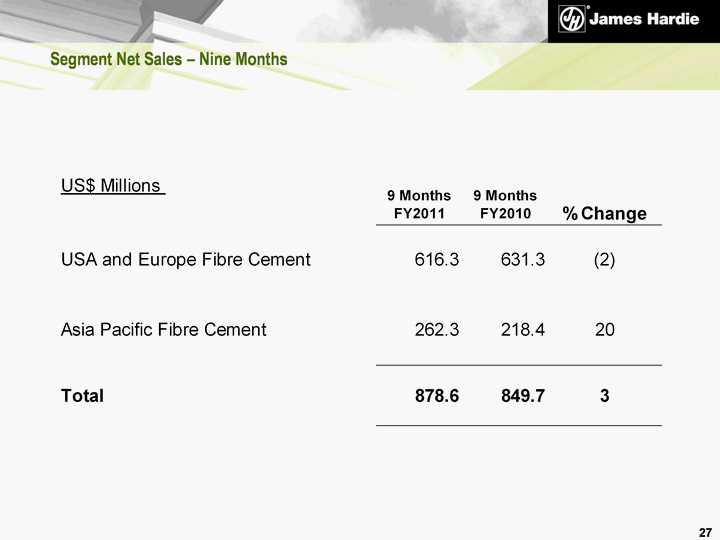Image resolution: width=720 pixels, height=540 pixels.
Task: Click the 20 percent change value
Action: [x=604, y=328]
